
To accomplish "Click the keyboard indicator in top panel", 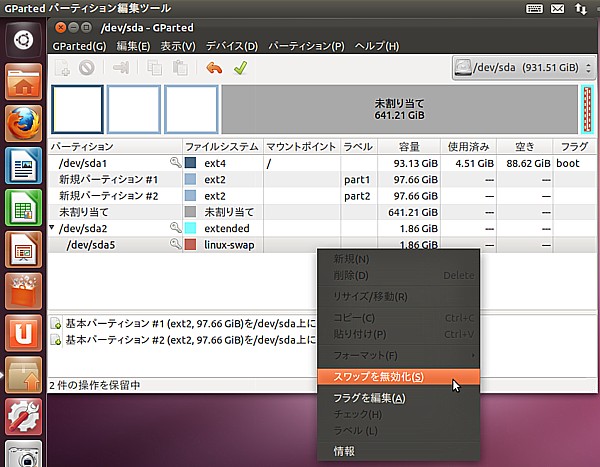I will pyautogui.click(x=534, y=8).
